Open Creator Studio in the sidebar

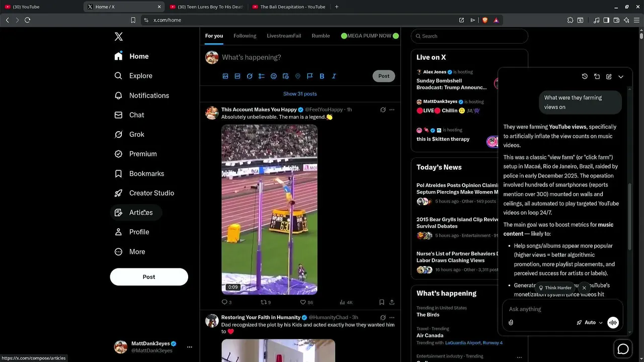(x=144, y=193)
